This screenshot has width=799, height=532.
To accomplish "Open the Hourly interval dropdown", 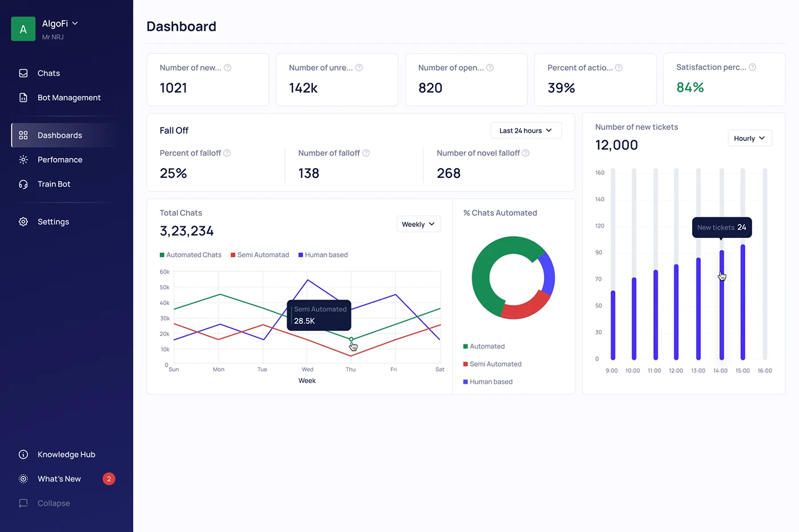I will 749,138.
